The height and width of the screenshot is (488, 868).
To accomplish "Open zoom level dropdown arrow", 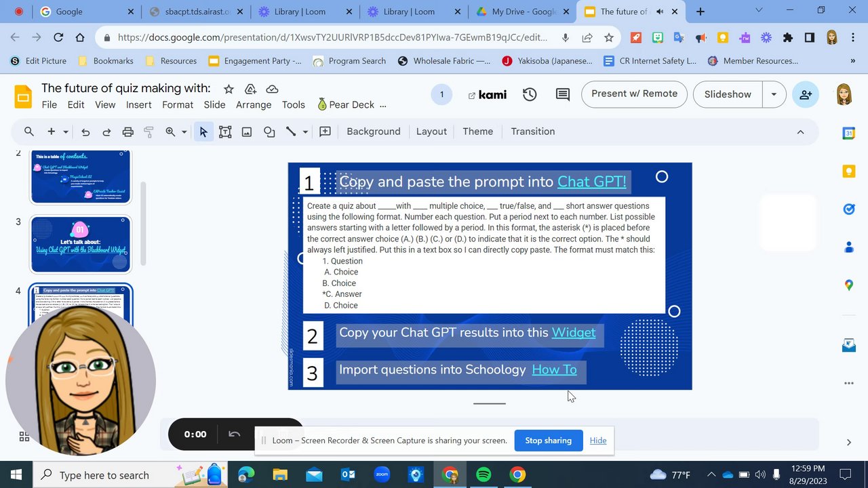I will pos(184,131).
